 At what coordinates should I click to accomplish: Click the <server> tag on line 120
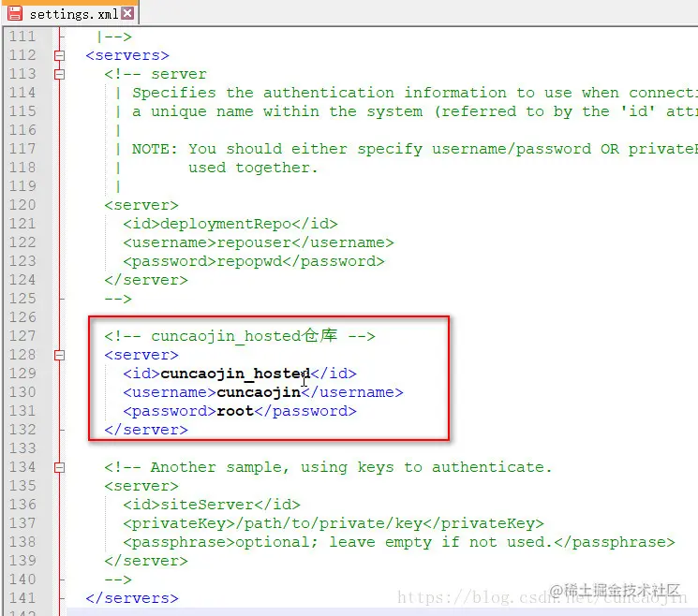[x=141, y=205]
